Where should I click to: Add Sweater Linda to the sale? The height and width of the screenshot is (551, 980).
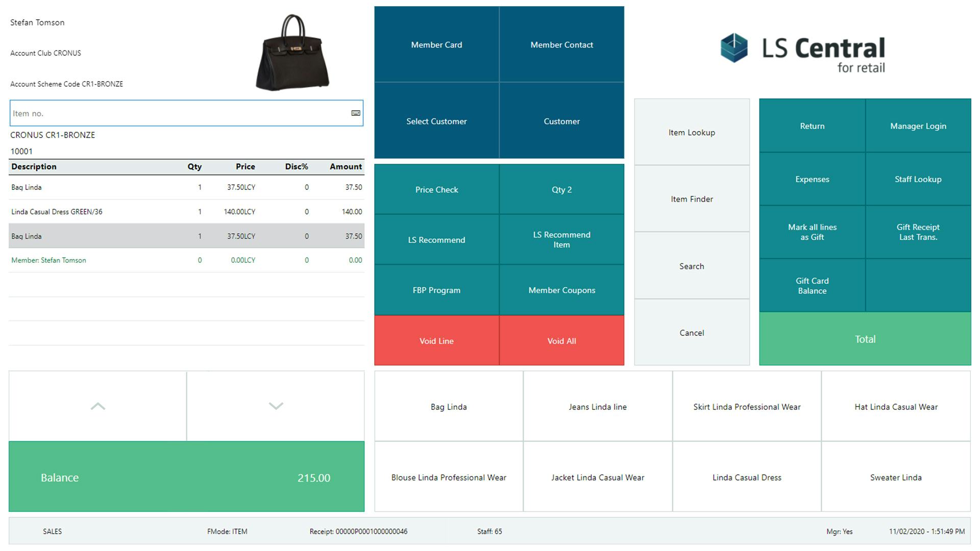tap(896, 478)
